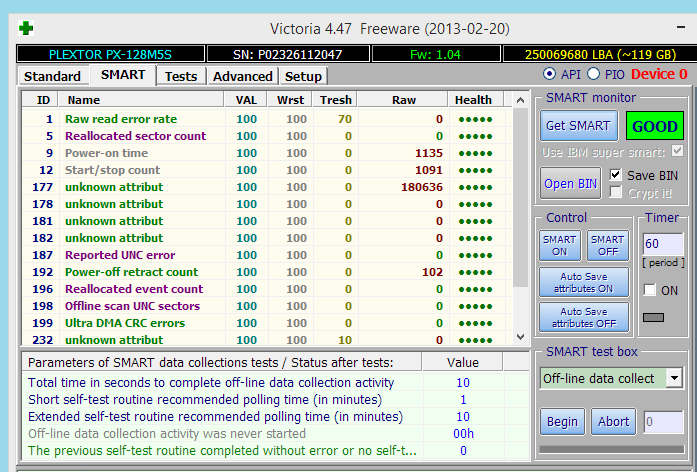Click the Get SMART button

tap(578, 126)
